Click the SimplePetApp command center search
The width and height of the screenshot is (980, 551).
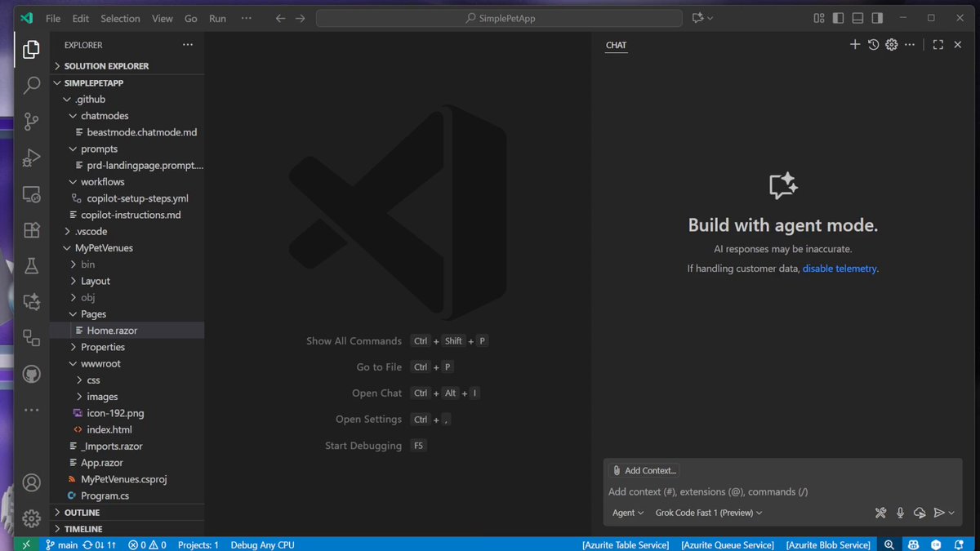(x=499, y=18)
